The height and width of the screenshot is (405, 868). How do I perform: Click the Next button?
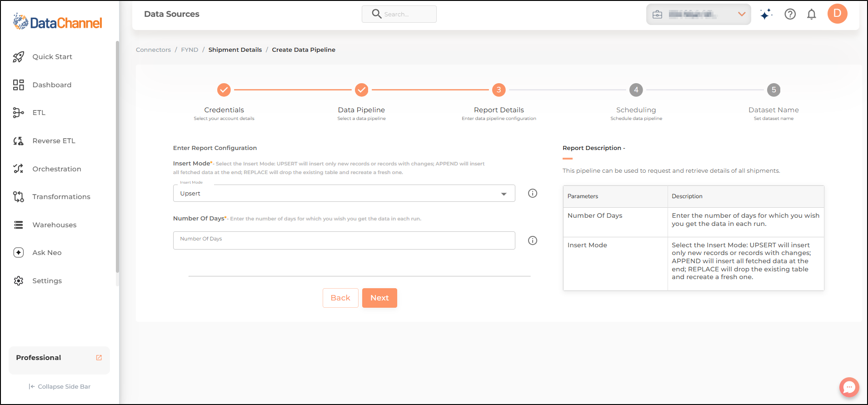[x=379, y=298]
